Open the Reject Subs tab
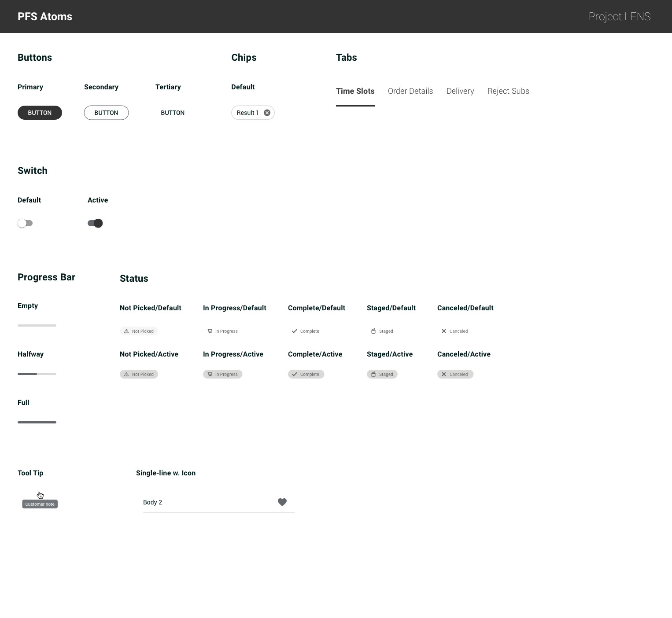 pyautogui.click(x=508, y=91)
